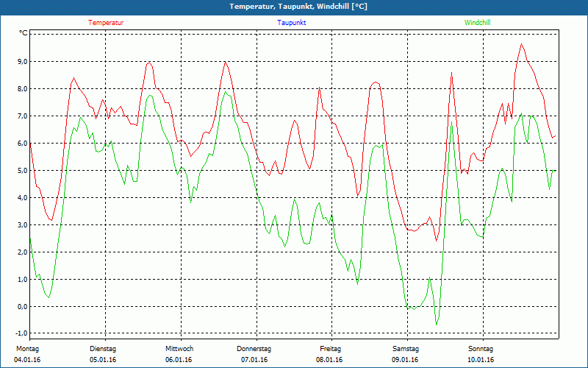The width and height of the screenshot is (588, 368).
Task: Click the -1,0 y-axis value
Action: pos(22,333)
